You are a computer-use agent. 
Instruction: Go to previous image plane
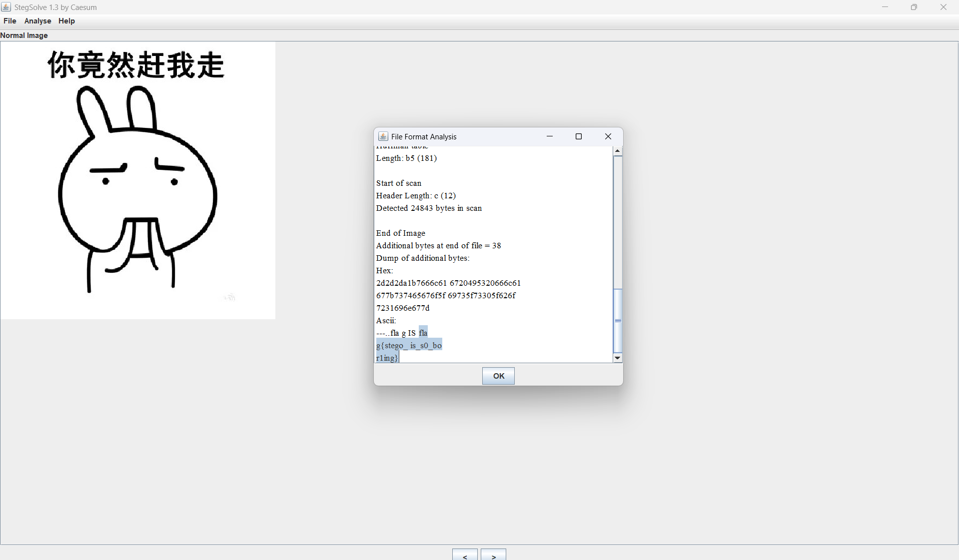[x=465, y=555]
